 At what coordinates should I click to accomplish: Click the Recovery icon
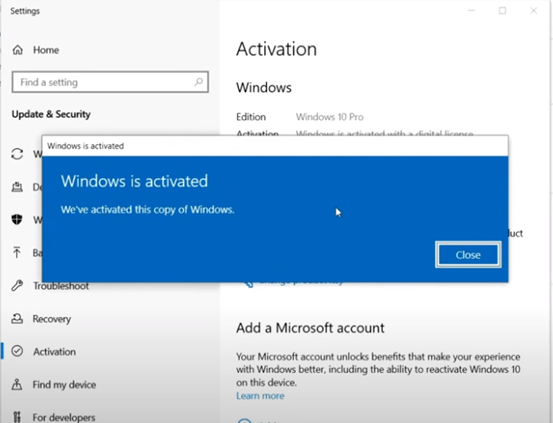17,319
